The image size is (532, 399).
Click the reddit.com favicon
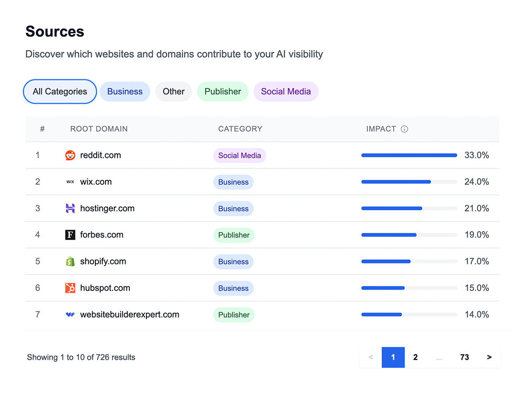pyautogui.click(x=70, y=155)
